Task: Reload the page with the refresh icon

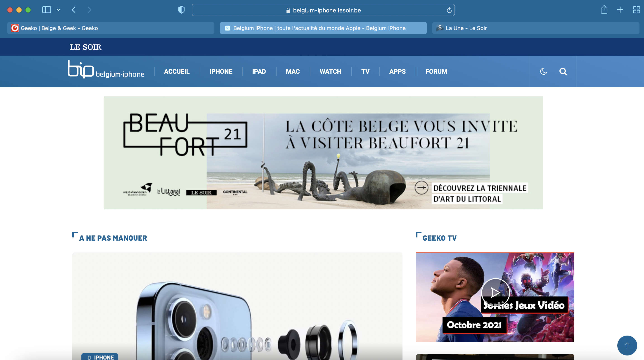Action: coord(449,10)
